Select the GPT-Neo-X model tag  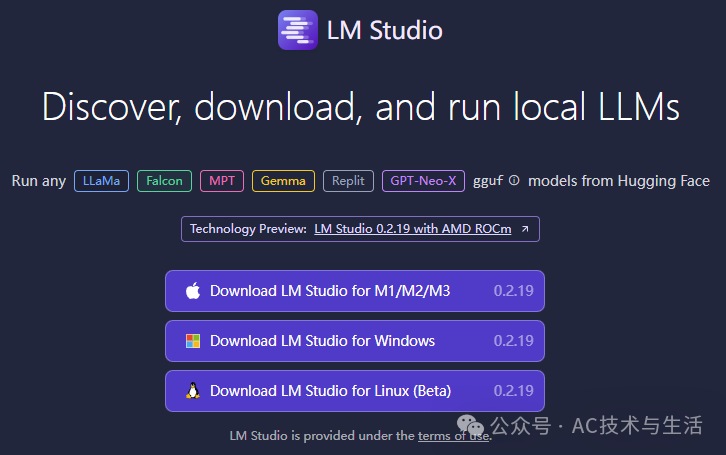click(x=423, y=181)
